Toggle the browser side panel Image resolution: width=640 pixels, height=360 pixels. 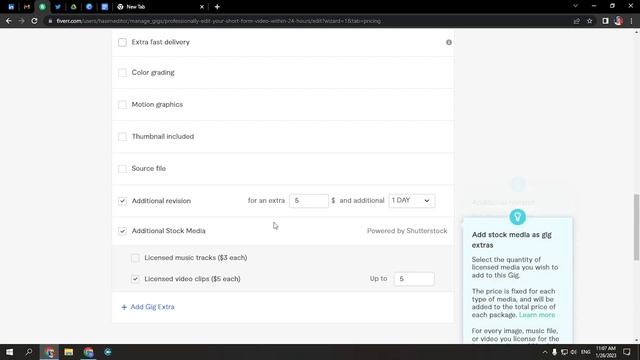605,21
